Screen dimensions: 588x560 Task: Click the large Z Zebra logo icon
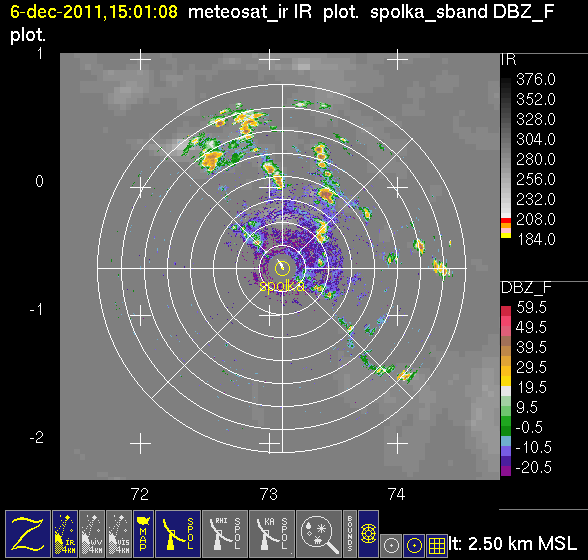[28, 534]
